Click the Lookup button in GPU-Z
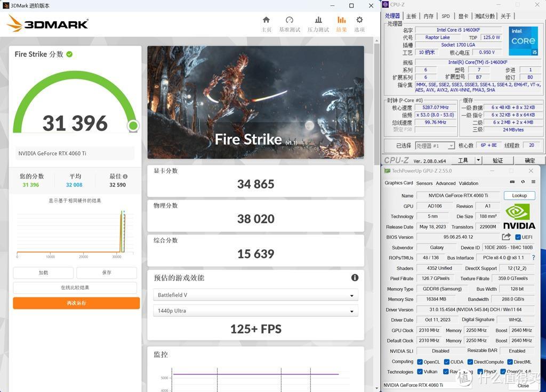The height and width of the screenshot is (392, 546). (x=519, y=195)
